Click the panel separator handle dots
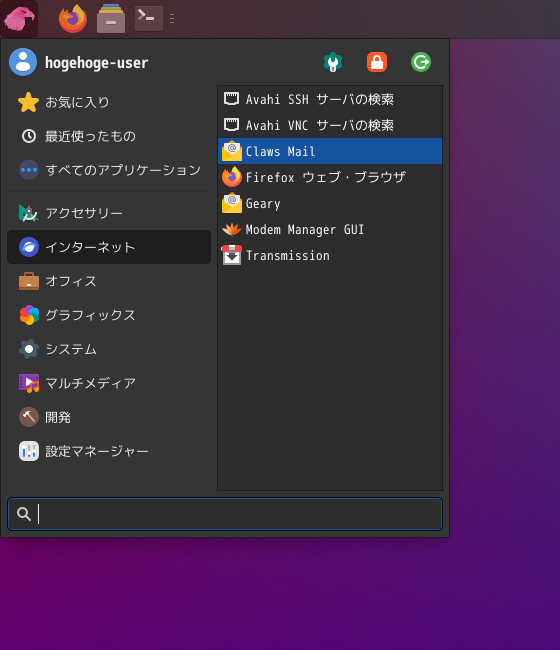The height and width of the screenshot is (650, 560). click(172, 19)
